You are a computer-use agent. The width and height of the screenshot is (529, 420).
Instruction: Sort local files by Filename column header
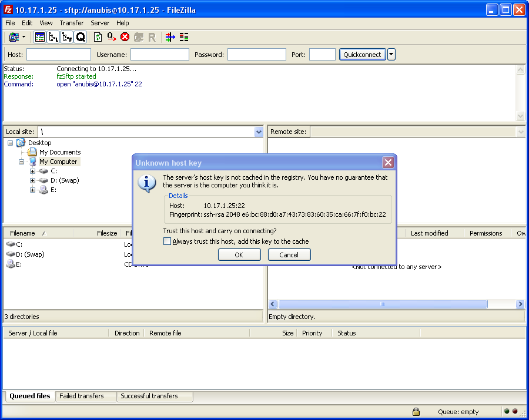coord(38,233)
